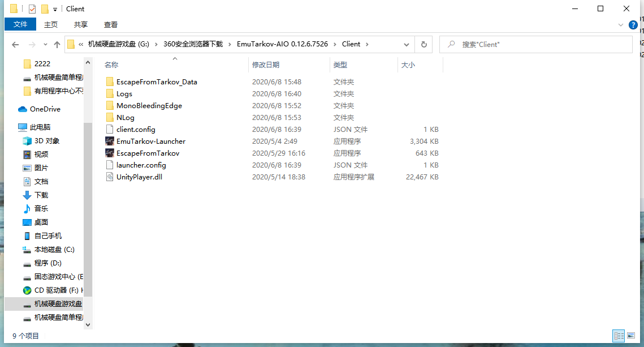Viewport: 644px width, 347px height.
Task: Open OneDrive in the navigation pane
Action: pyautogui.click(x=40, y=109)
